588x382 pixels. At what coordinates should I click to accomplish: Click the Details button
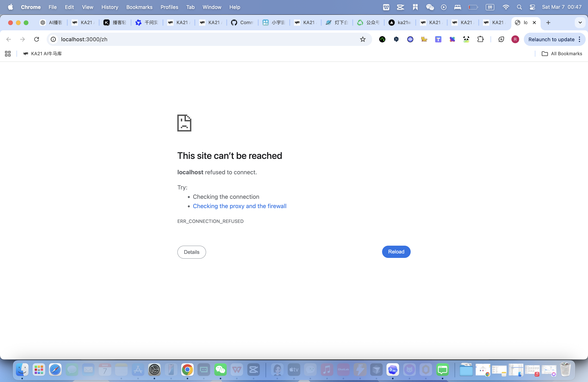click(192, 252)
